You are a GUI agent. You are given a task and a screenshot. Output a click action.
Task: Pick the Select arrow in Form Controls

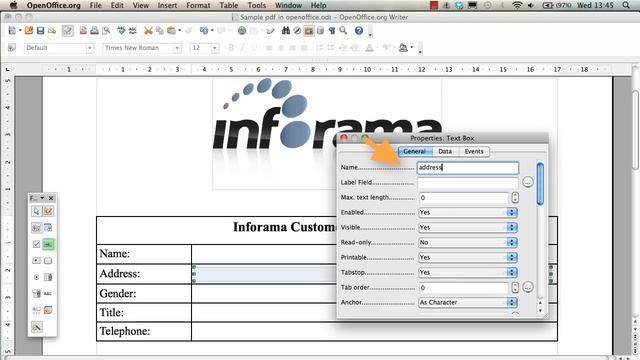(36, 211)
